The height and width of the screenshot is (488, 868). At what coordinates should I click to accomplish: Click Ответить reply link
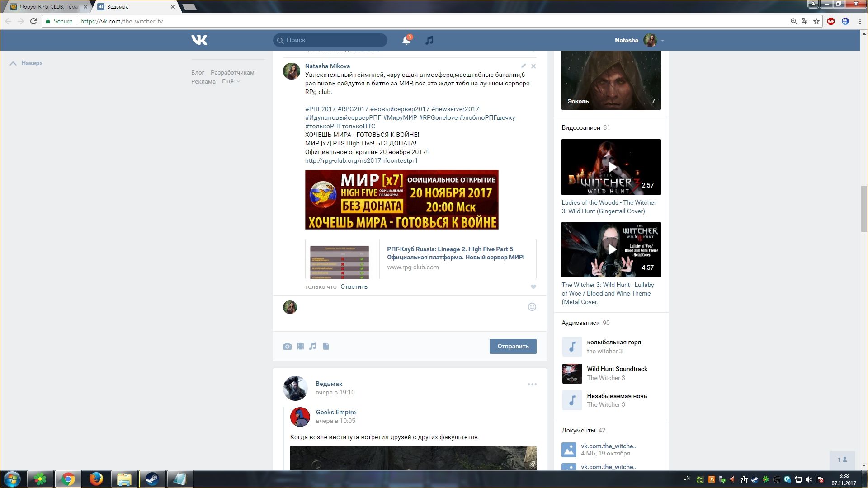click(x=354, y=286)
